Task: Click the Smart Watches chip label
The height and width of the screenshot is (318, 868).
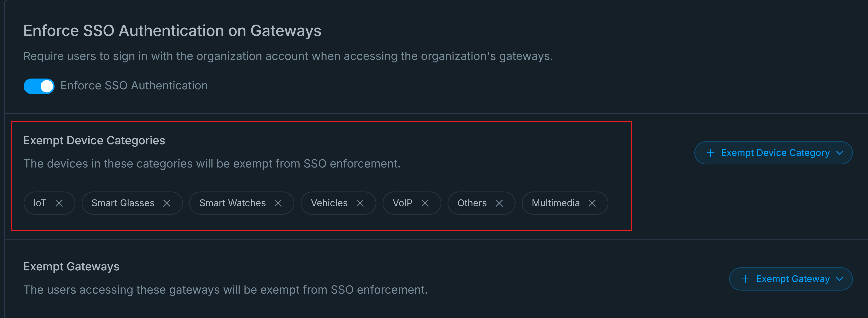Action: pyautogui.click(x=232, y=203)
